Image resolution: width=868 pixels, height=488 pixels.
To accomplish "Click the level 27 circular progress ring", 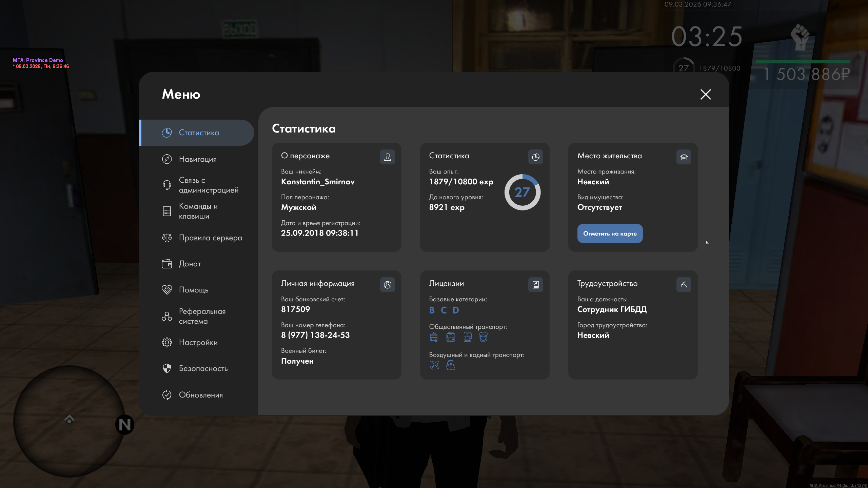I will (522, 192).
